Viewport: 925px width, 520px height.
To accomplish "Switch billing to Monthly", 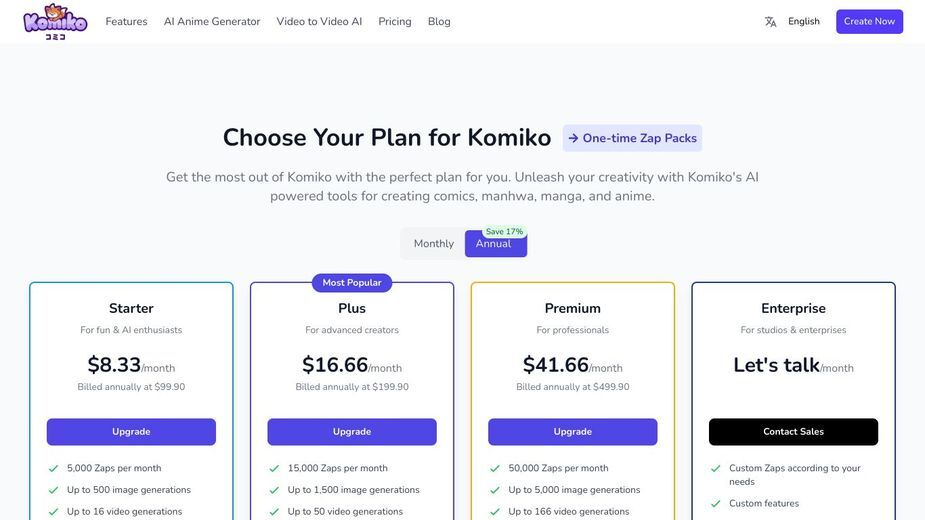I will click(x=434, y=244).
